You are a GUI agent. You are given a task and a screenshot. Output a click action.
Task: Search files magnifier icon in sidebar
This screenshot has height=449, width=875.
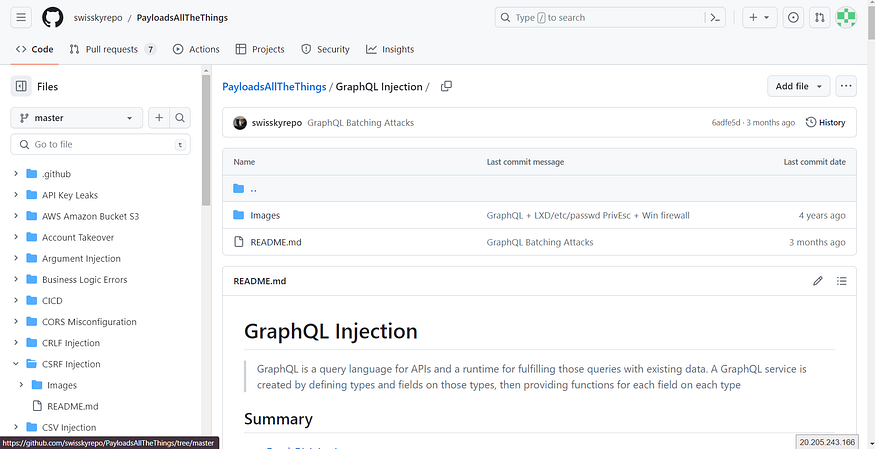coord(180,118)
